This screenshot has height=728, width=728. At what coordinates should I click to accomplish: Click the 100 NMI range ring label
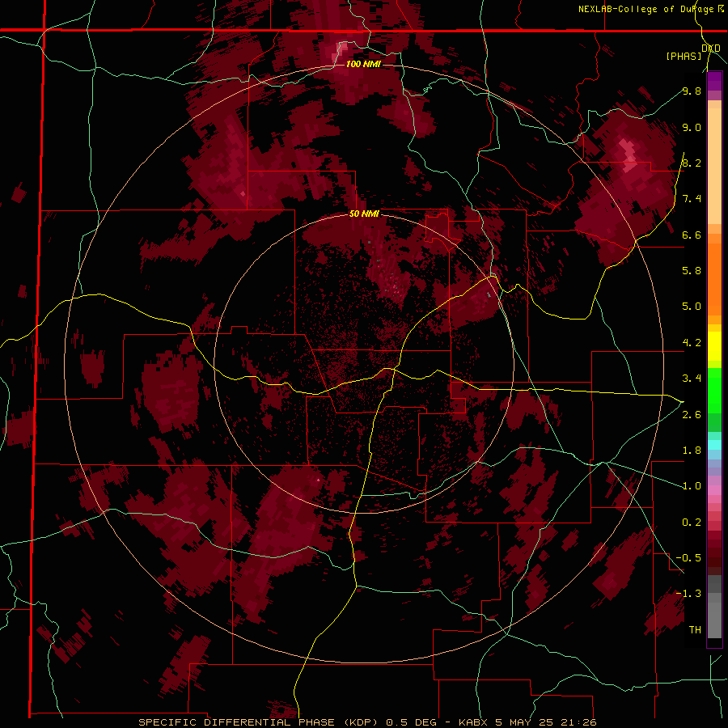click(x=363, y=64)
